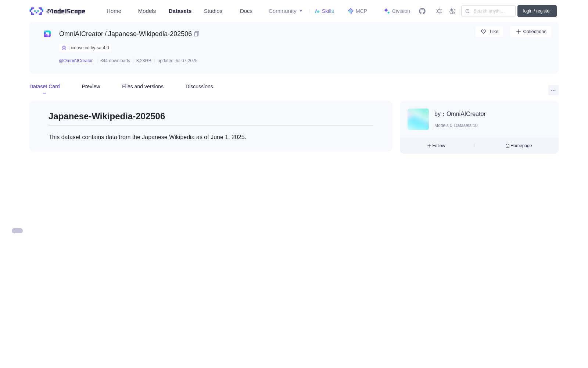Open the Civision link
The height and width of the screenshot is (368, 588).
397,11
